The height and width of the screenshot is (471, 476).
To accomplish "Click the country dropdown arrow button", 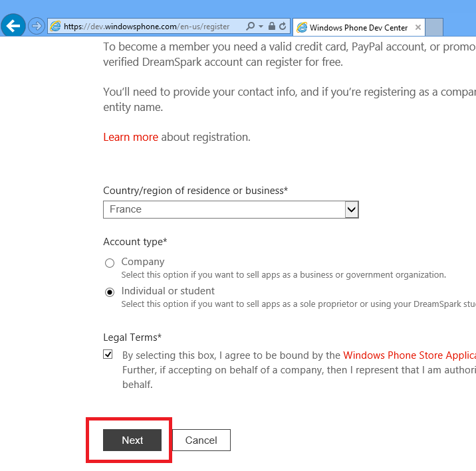I will point(352,209).
